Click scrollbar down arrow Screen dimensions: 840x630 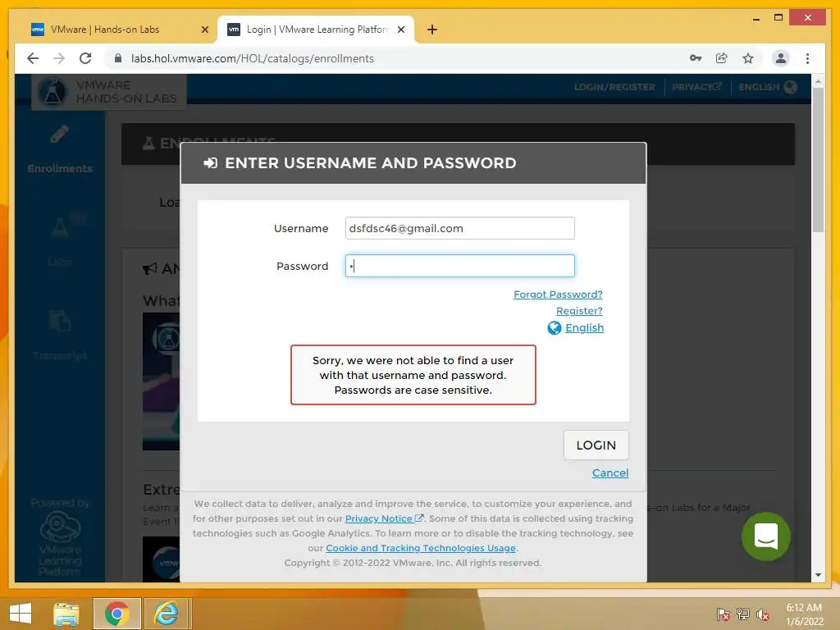tap(818, 575)
